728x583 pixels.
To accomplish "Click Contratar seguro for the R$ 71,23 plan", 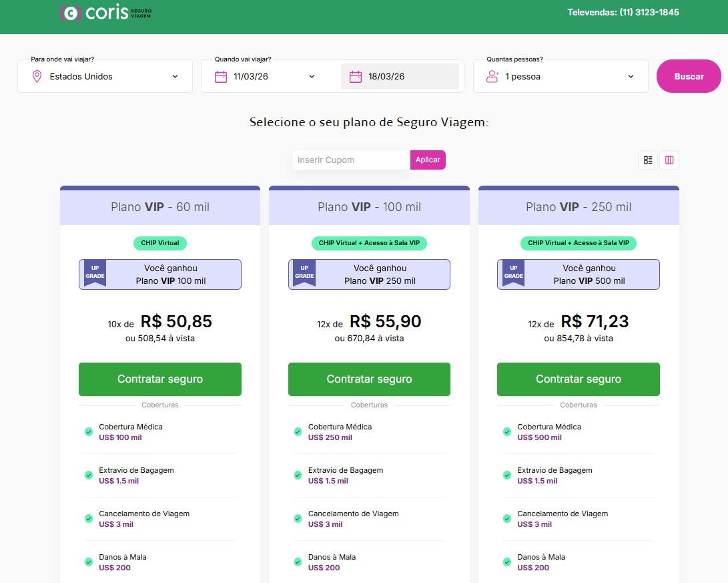I will [x=578, y=379].
